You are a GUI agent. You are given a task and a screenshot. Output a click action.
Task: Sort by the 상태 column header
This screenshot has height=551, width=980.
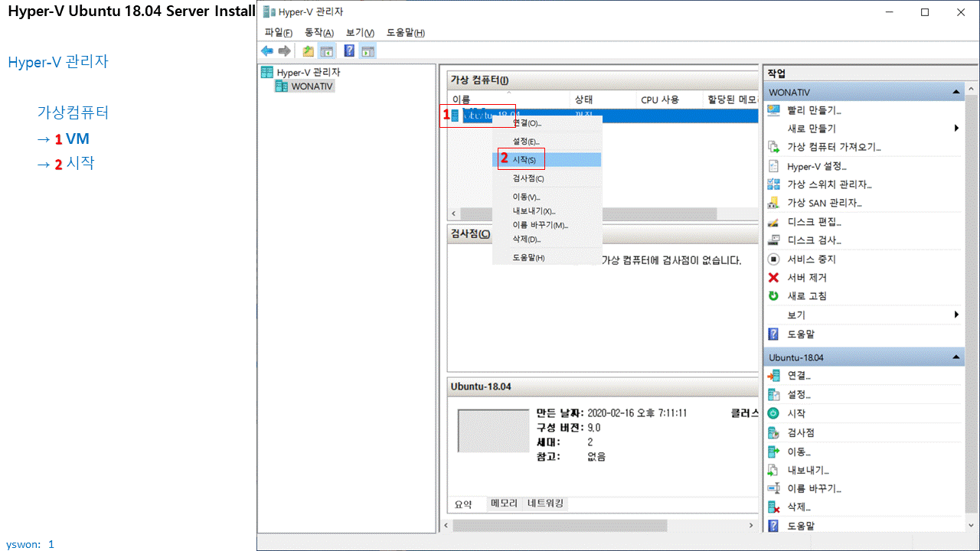(x=603, y=99)
